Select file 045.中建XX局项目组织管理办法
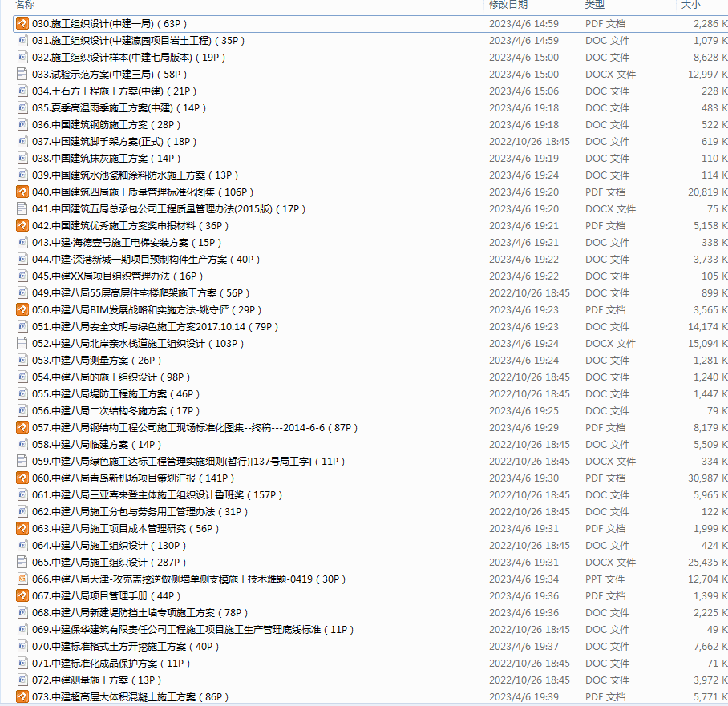 pos(118,276)
